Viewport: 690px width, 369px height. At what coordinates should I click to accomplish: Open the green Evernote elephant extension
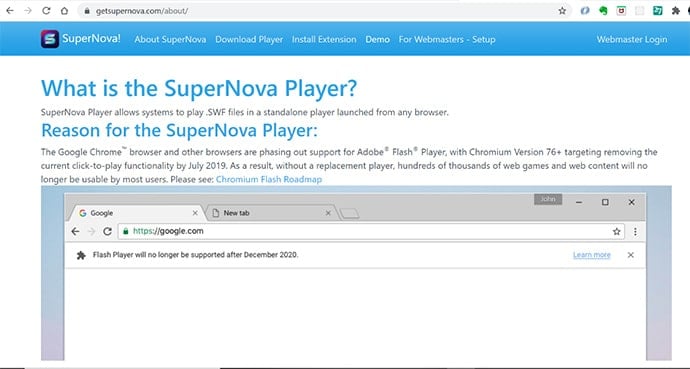(x=603, y=11)
